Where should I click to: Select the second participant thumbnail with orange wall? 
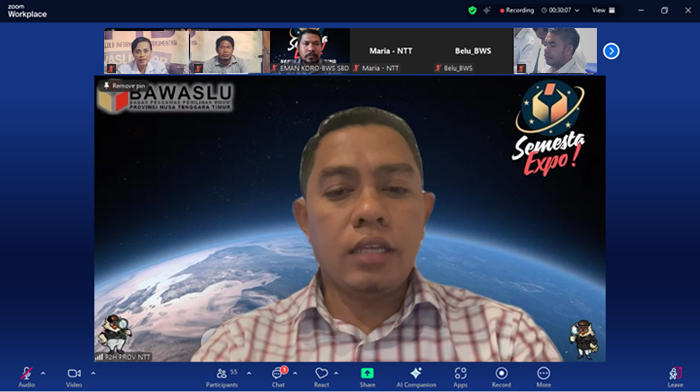pos(229,51)
